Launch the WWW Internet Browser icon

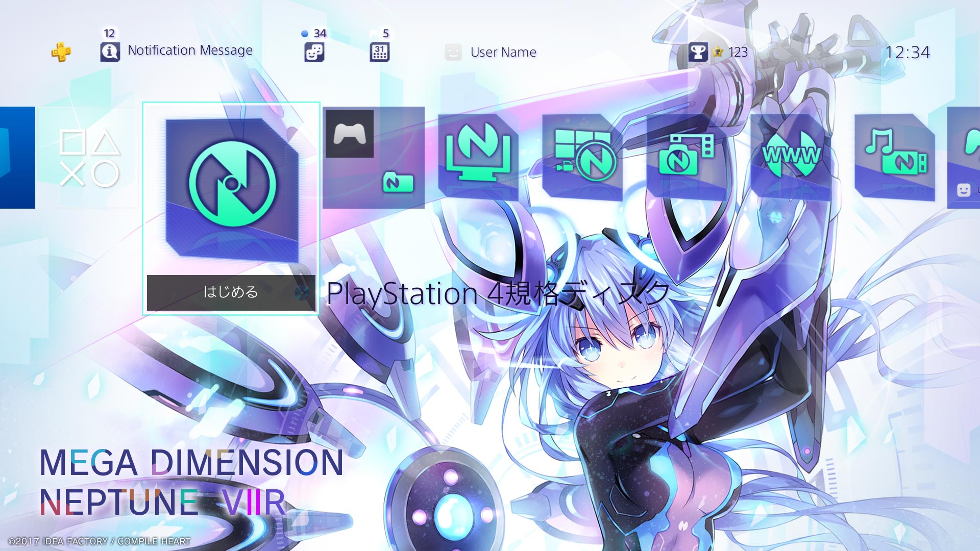tap(791, 157)
